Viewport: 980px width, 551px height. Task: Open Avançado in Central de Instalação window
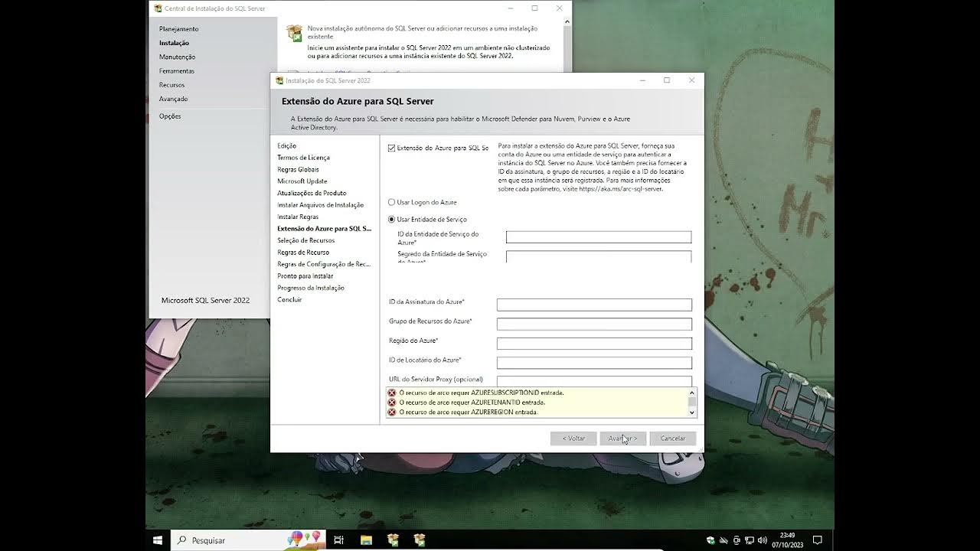(173, 99)
